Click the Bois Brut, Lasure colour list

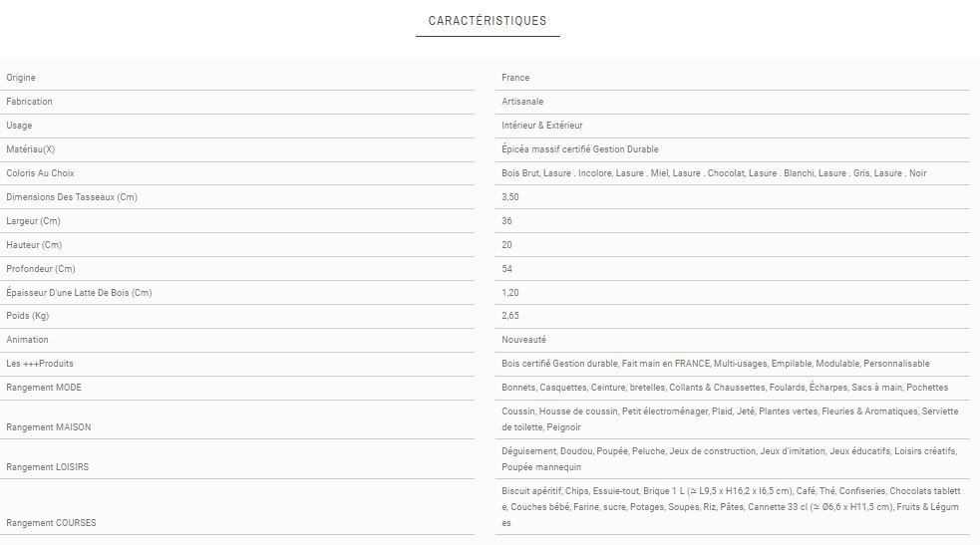pyautogui.click(x=714, y=173)
